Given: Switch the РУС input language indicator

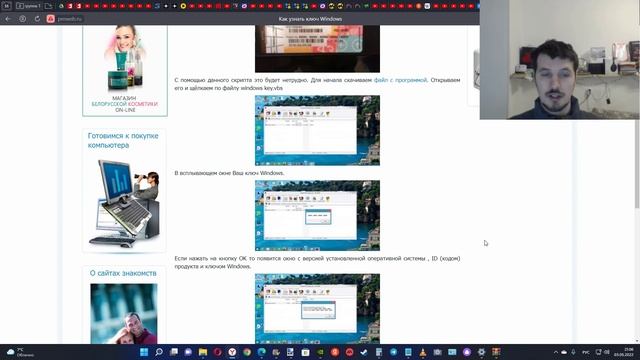Looking at the screenshot, I should [x=586, y=352].
